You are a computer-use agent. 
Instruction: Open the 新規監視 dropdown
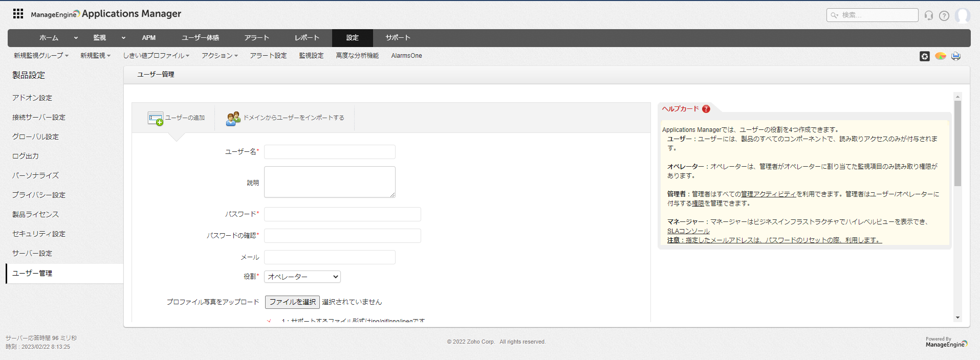(95, 56)
